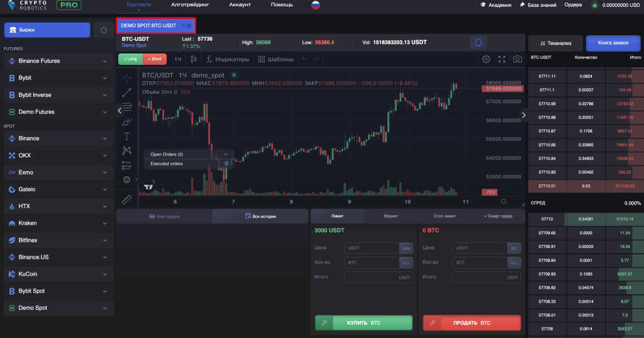Viewport: 644px width, 338px height.
Task: Toggle BID price for sell order
Action: (x=514, y=248)
